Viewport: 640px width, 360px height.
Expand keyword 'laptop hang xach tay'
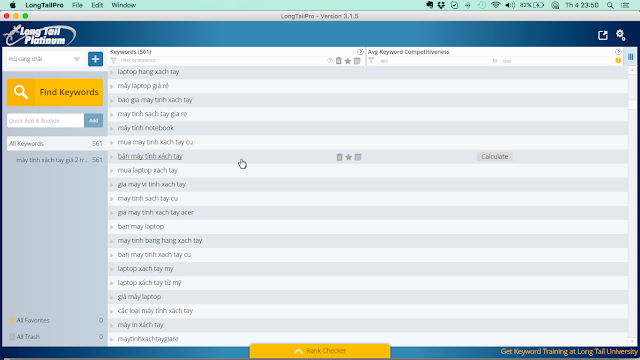pos(112,72)
